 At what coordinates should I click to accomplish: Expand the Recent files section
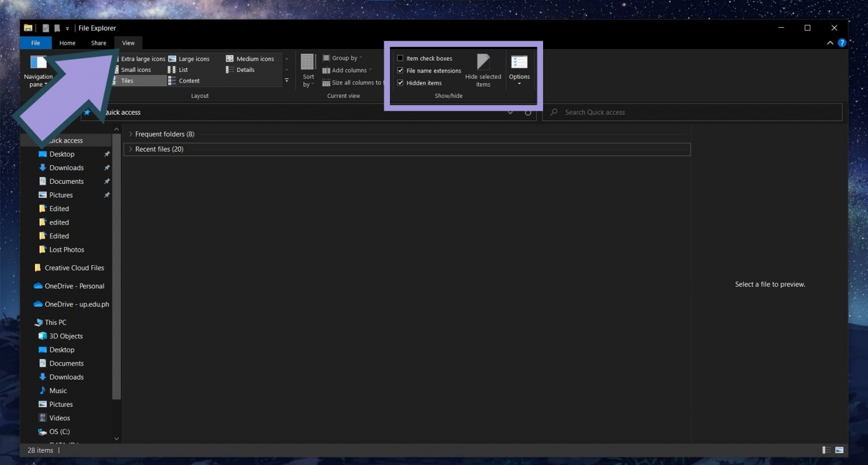point(131,149)
